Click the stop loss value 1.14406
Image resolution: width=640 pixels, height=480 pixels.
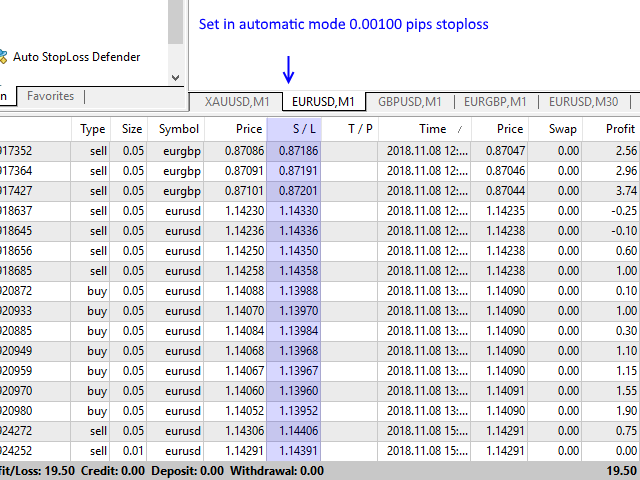tap(298, 431)
